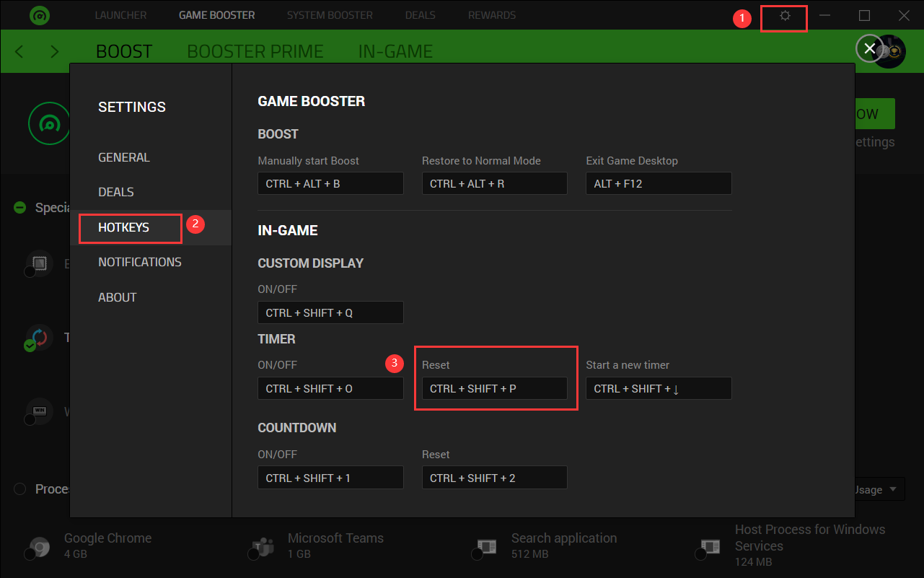Edit the Custom Display ON/OFF hotkey
Screen dimensions: 924x578
[330, 312]
